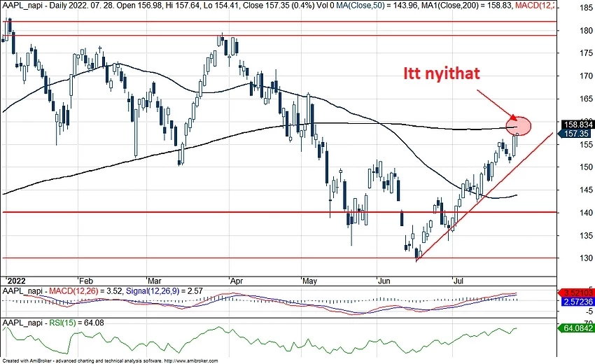Click the RSI(15) = 64.08 pane title
Image resolution: width=595 pixels, height=364 pixels.
point(77,323)
